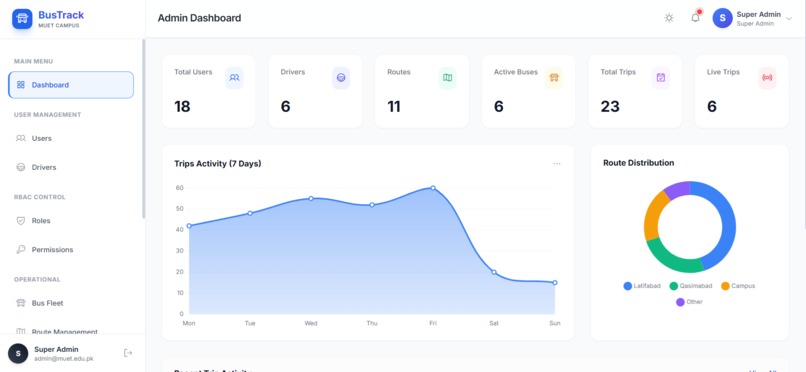The image size is (806, 372).
Task: Click the admin@muet.edu.pk email text
Action: pos(64,359)
